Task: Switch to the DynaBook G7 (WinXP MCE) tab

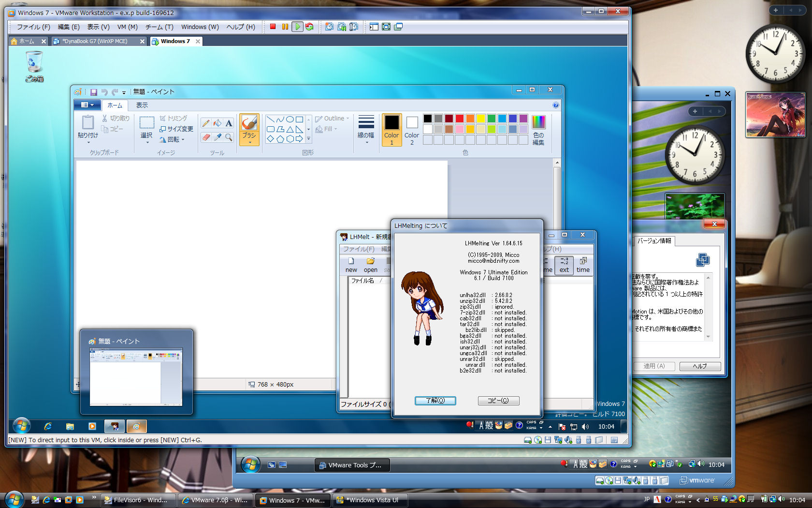Action: pos(99,42)
